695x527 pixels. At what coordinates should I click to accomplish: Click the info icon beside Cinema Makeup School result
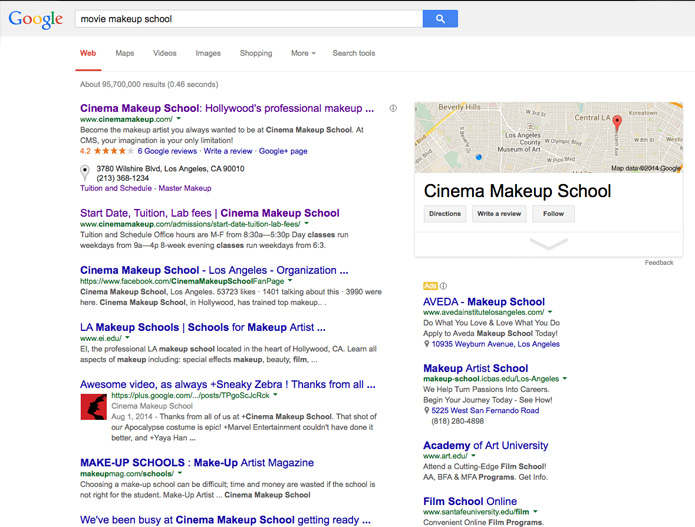pos(393,108)
